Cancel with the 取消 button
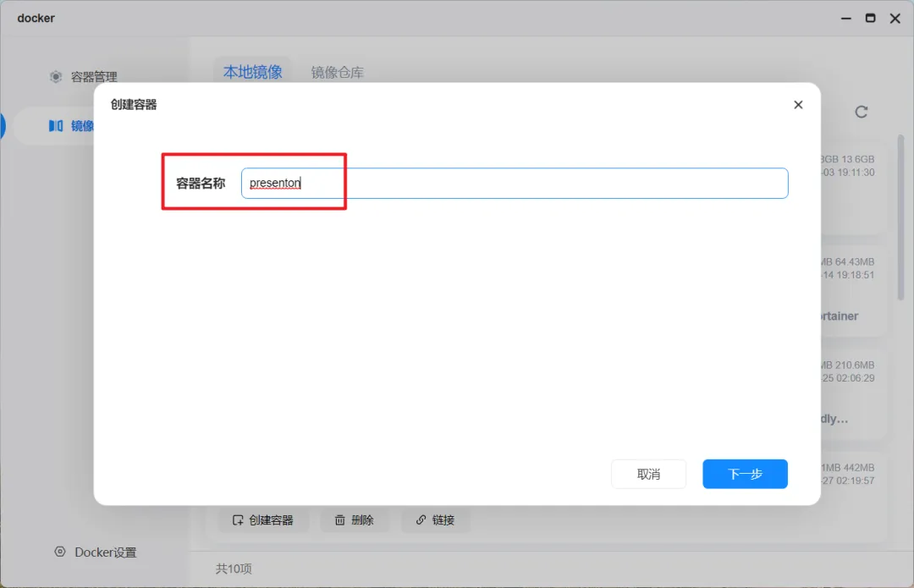 [648, 474]
